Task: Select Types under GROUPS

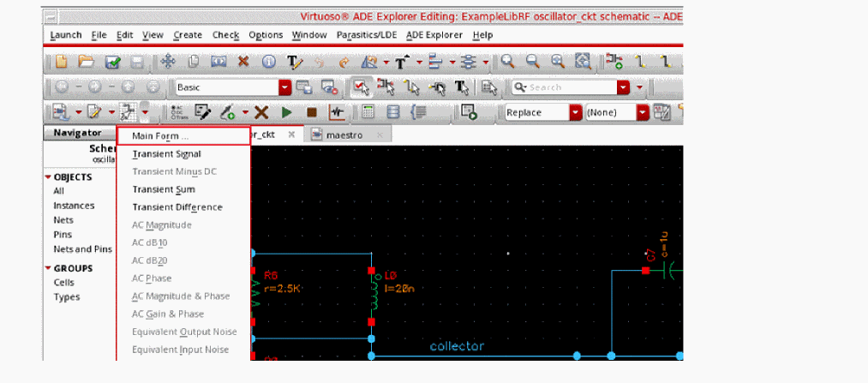Action: click(x=67, y=296)
